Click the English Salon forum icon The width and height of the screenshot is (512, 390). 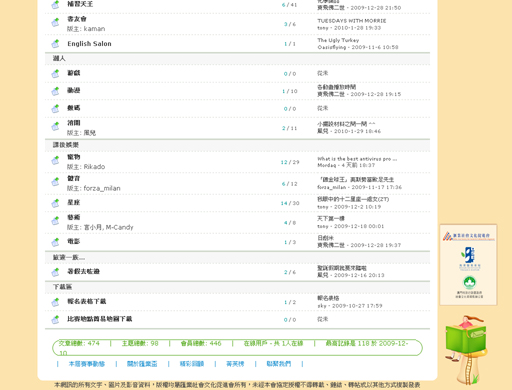55,44
